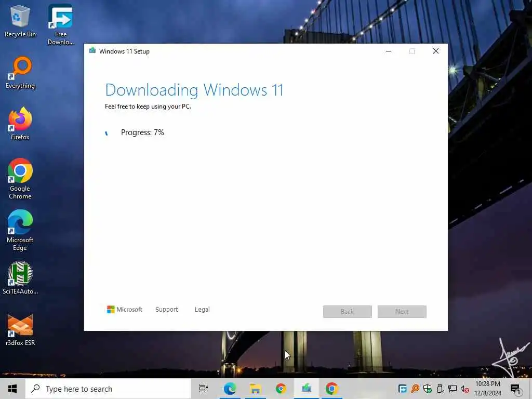
Task: Launch Microsoft Edge from the taskbar
Action: click(230, 389)
